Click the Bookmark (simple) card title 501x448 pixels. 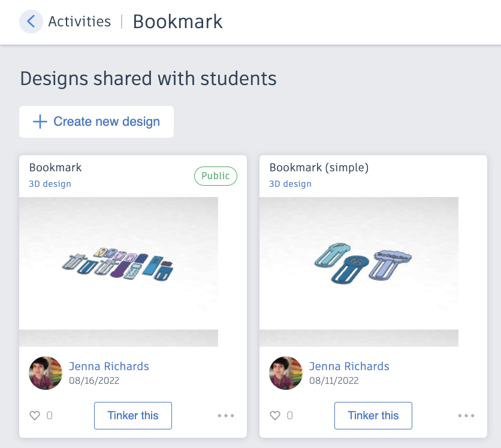319,168
